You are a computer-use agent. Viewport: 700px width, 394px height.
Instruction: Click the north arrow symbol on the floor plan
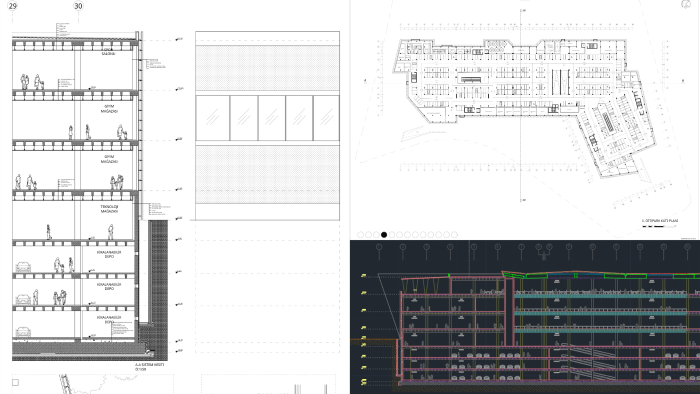point(686,4)
